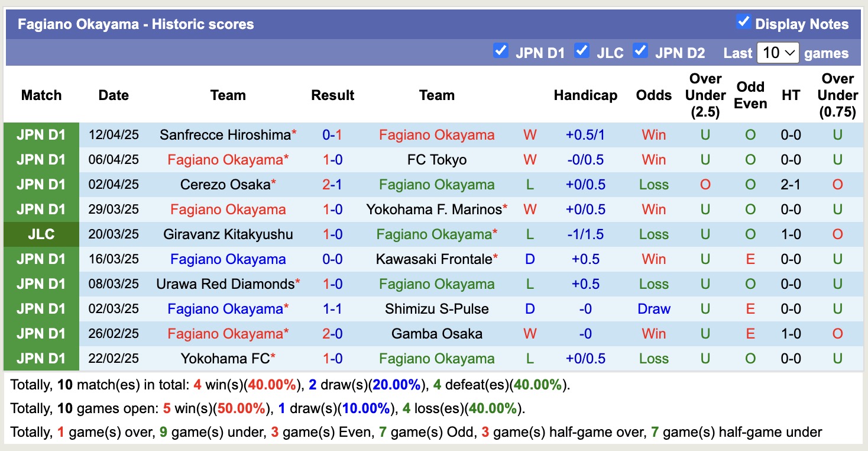
Task: Uncheck the JPN D2 filter
Action: point(640,51)
